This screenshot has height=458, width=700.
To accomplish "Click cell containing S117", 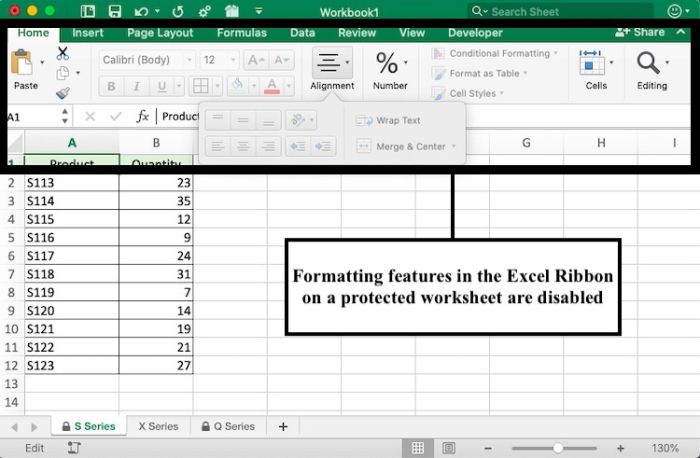I will point(72,256).
